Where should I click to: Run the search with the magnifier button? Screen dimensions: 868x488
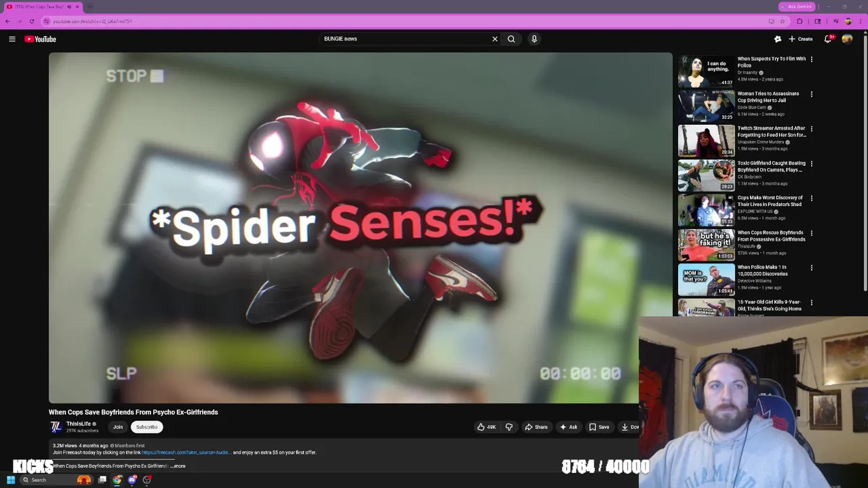pos(511,39)
